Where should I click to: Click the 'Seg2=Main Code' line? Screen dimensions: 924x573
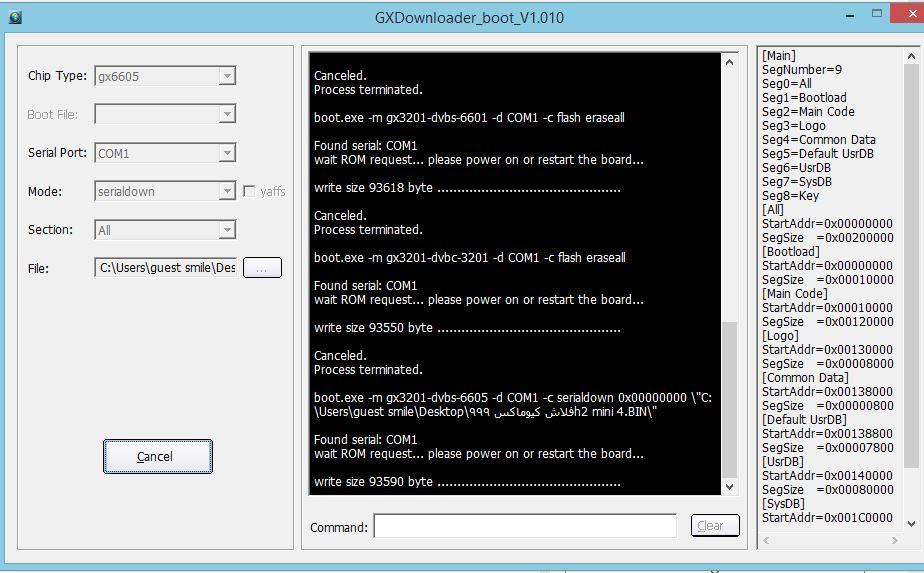808,111
